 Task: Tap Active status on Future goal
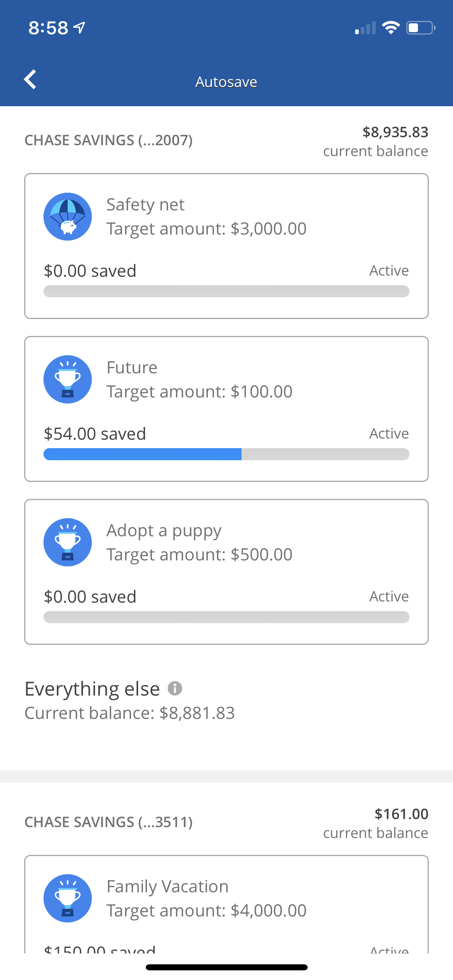coord(389,433)
